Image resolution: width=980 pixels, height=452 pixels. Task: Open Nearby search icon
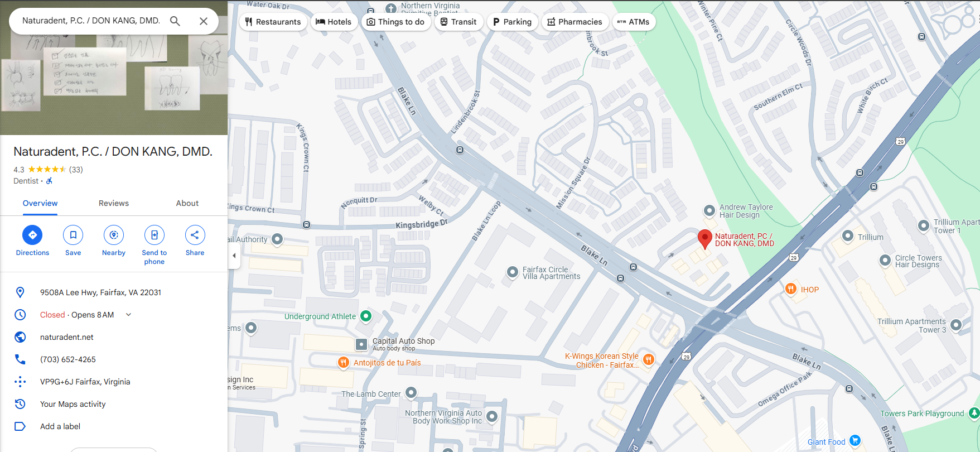(114, 235)
